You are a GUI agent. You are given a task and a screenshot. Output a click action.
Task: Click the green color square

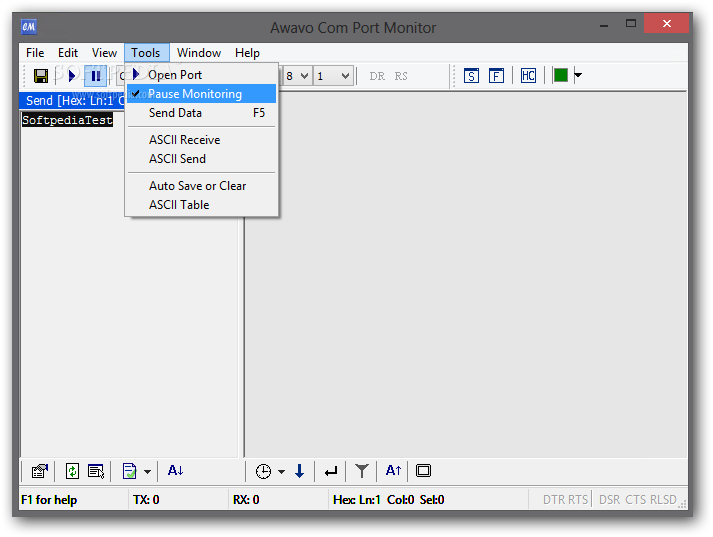(x=560, y=75)
